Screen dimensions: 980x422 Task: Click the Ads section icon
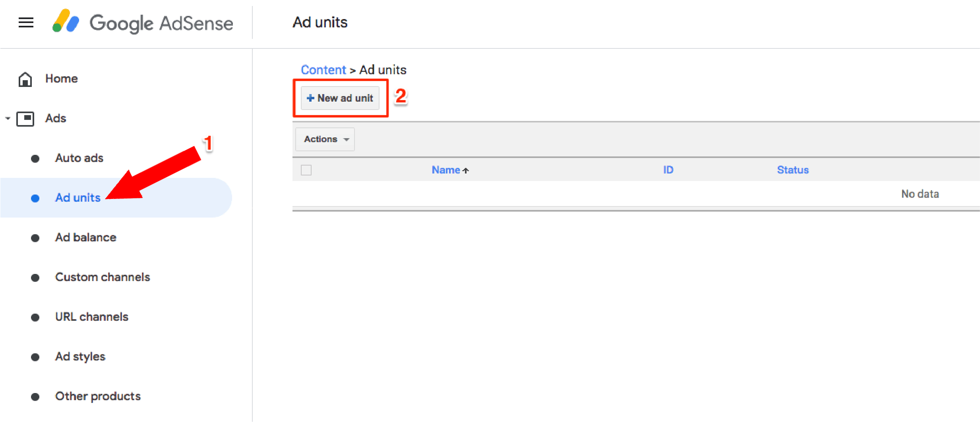click(25, 118)
